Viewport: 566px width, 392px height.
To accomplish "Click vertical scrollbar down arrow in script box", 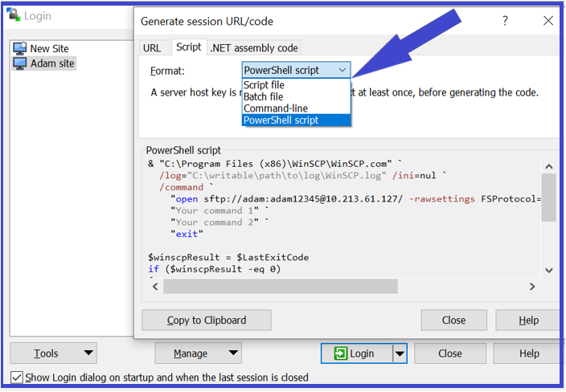I will [549, 270].
